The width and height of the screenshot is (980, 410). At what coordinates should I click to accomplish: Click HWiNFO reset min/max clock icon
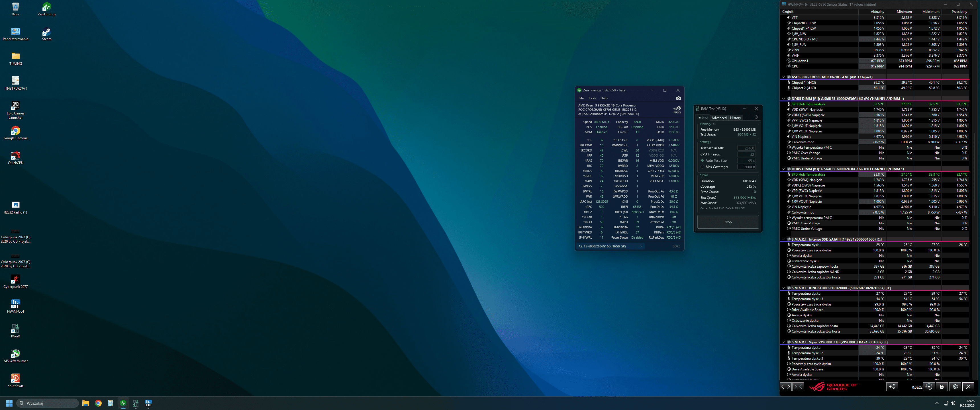click(x=929, y=387)
